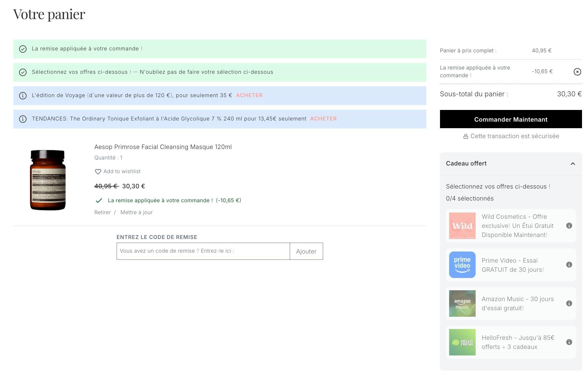Remove the applied discount with the X icon
Viewport: 588px width, 376px height.
(577, 72)
